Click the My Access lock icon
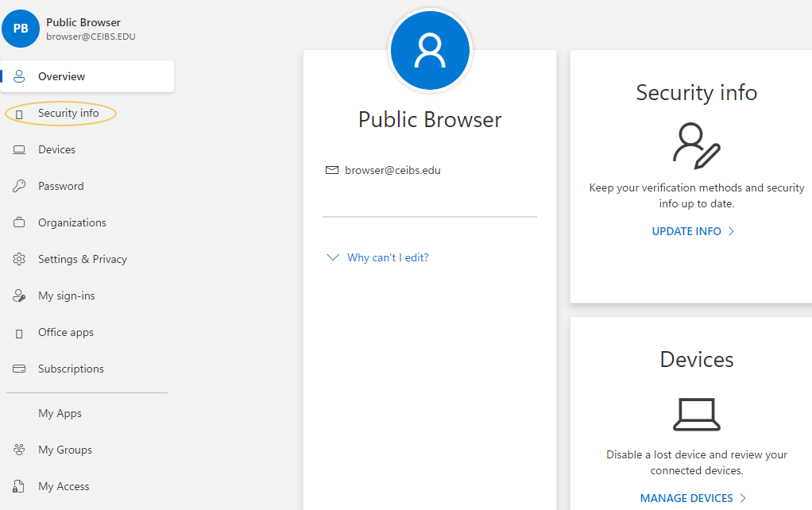Viewport: 812px width, 510px height. pyautogui.click(x=20, y=487)
